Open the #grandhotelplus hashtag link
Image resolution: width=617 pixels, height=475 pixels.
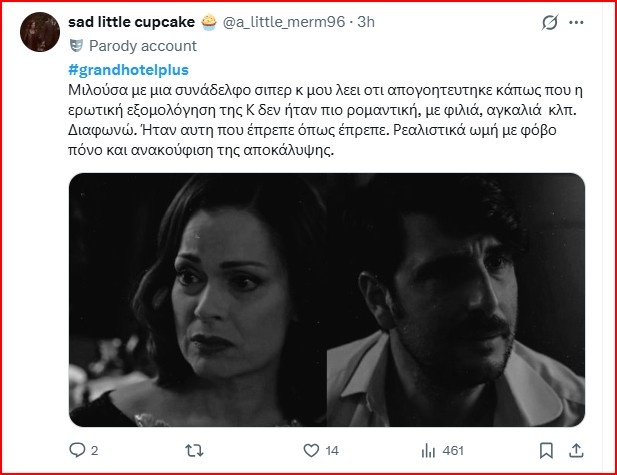pos(129,70)
